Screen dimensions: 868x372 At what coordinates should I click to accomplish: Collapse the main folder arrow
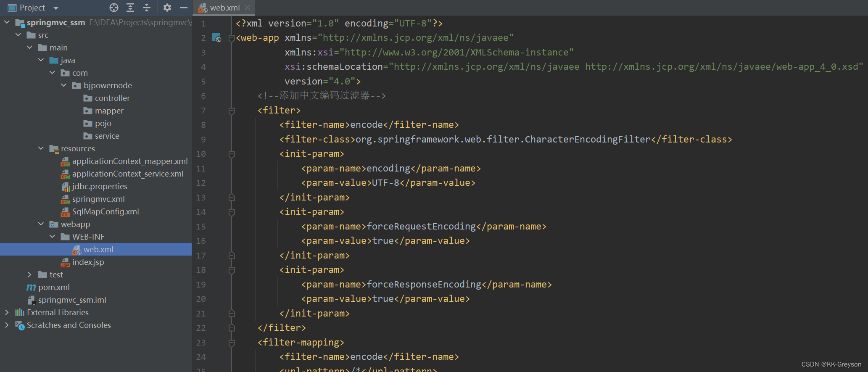(29, 47)
